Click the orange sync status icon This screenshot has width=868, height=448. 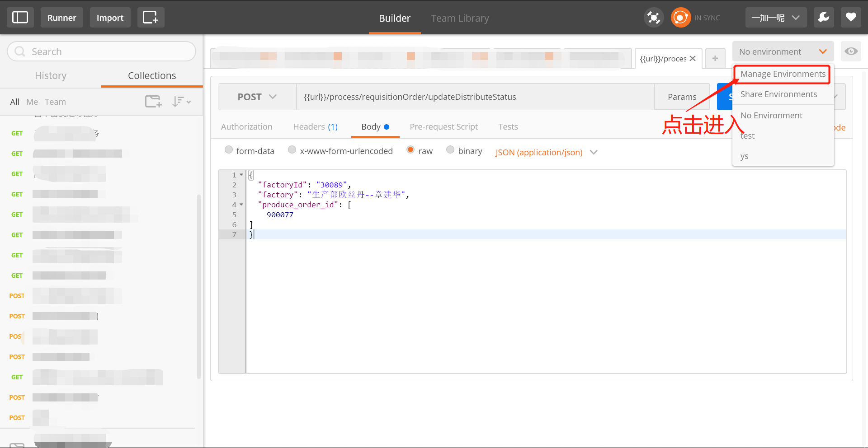click(681, 18)
